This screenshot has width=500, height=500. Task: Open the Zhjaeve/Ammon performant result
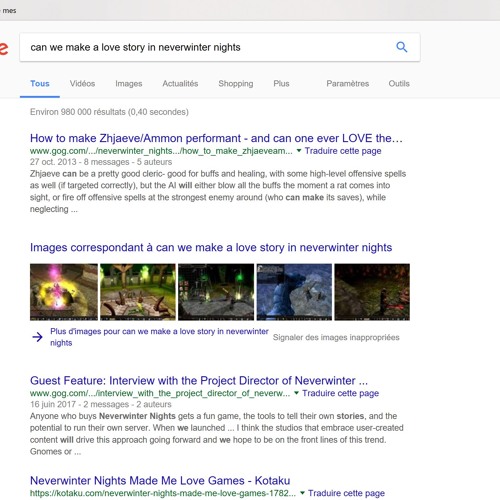pyautogui.click(x=216, y=138)
